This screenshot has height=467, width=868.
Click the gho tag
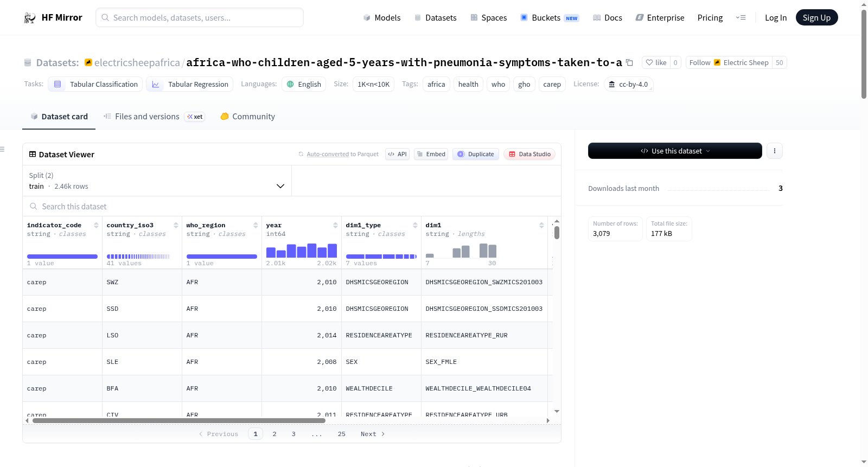pos(524,84)
